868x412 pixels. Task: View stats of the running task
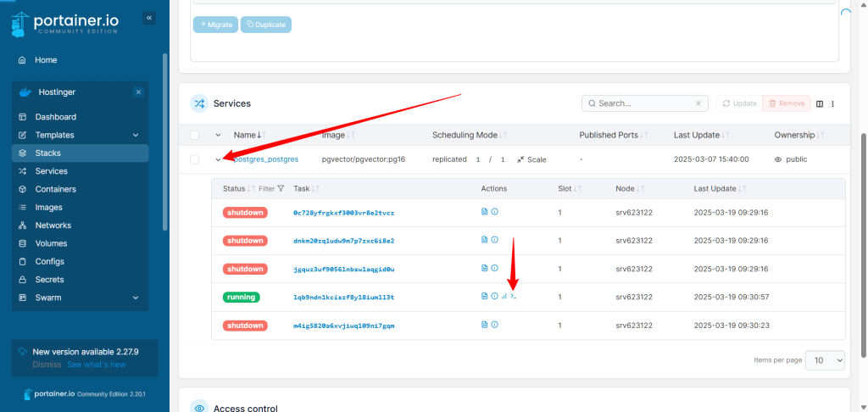click(x=504, y=297)
